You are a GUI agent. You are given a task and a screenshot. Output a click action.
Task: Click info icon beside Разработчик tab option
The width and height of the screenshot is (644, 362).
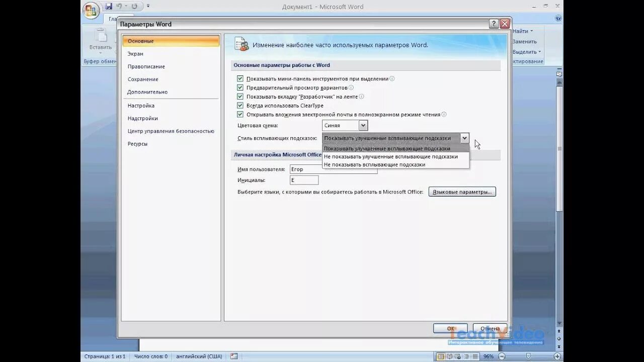[x=361, y=97]
